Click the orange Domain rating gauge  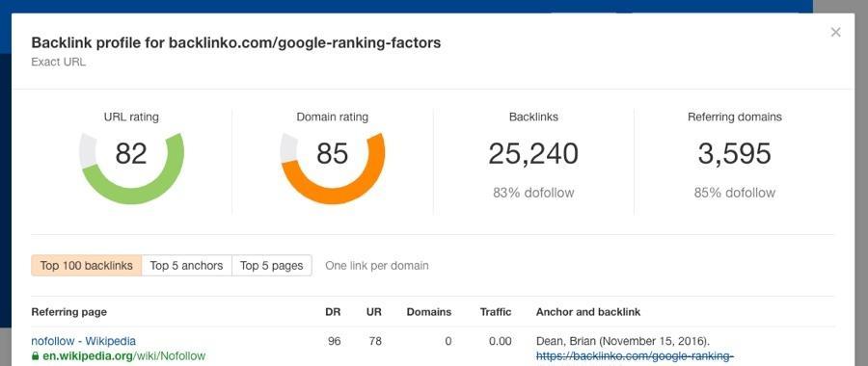(x=332, y=168)
